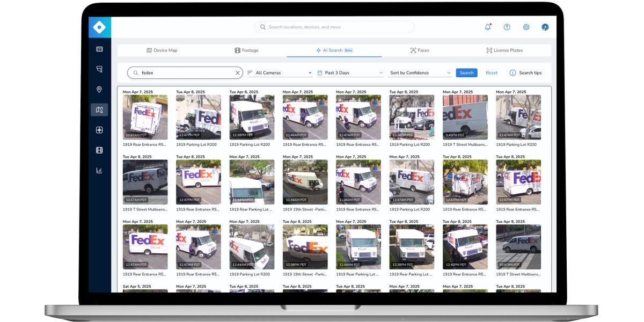This screenshot has width=644, height=322.
Task: Switch to the License Plates tab
Action: 504,50
